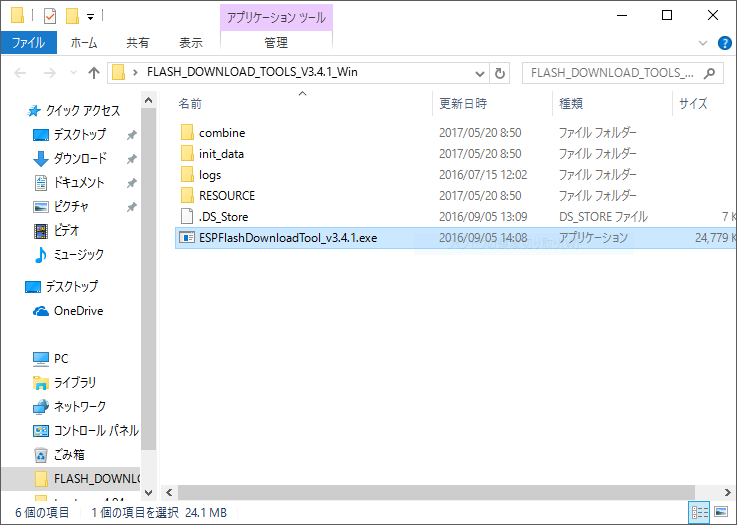Viewport: 737px width, 525px height.
Task: Select the RESOURCE folder icon
Action: click(x=187, y=196)
